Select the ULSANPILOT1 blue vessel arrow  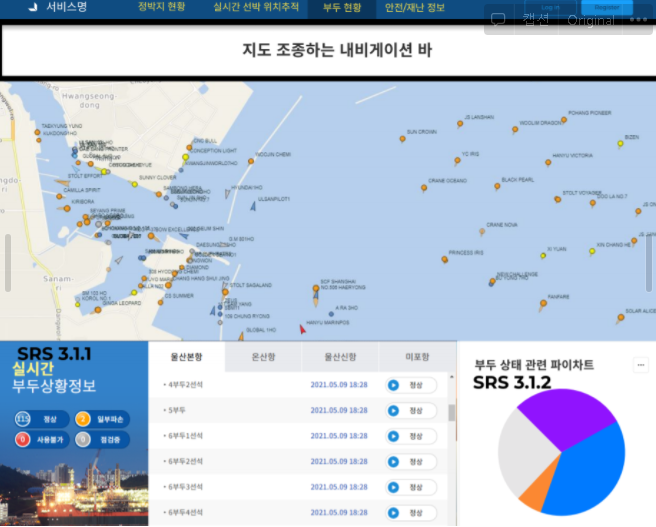253,206
